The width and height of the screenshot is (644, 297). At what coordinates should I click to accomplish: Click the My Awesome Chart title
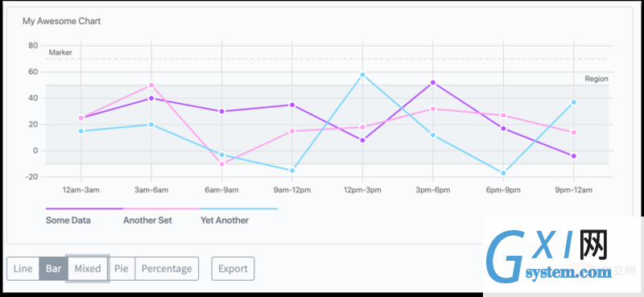coord(62,21)
